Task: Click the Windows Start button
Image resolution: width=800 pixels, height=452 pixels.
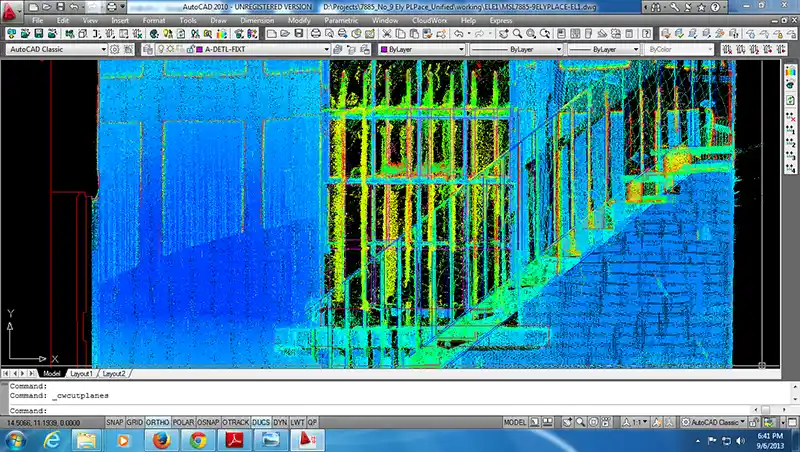Action: [x=15, y=440]
